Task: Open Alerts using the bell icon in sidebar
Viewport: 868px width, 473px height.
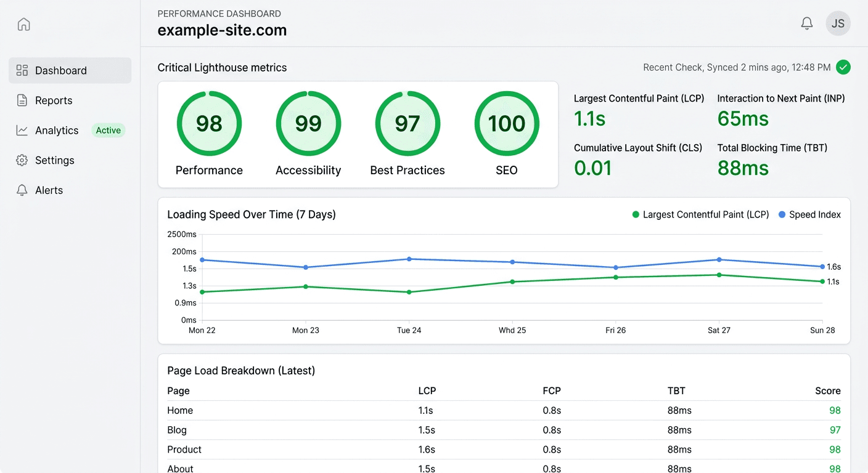Action: click(x=22, y=190)
